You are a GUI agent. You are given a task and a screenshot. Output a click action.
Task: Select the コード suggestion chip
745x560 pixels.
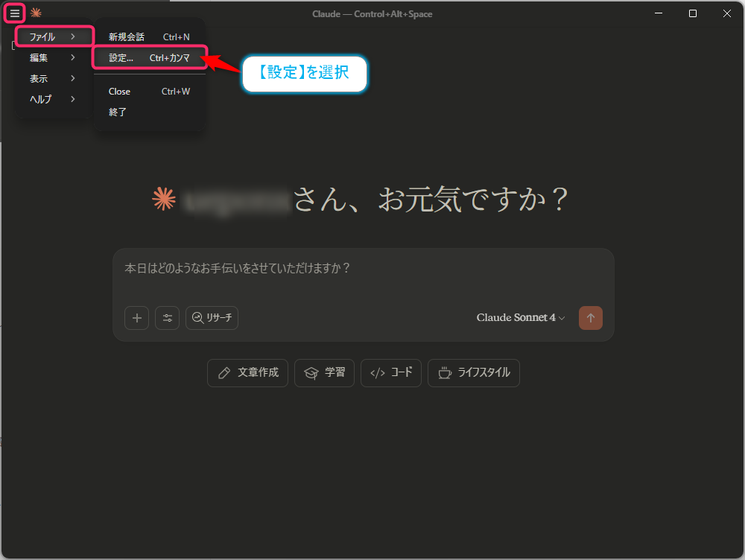point(391,373)
